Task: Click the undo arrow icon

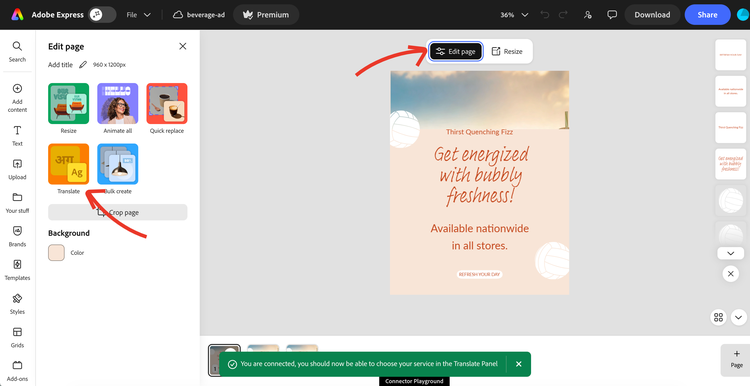Action: [x=544, y=15]
